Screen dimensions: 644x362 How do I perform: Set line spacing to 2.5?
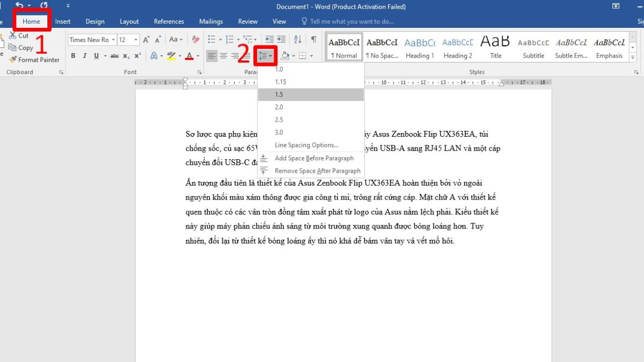pyautogui.click(x=311, y=120)
